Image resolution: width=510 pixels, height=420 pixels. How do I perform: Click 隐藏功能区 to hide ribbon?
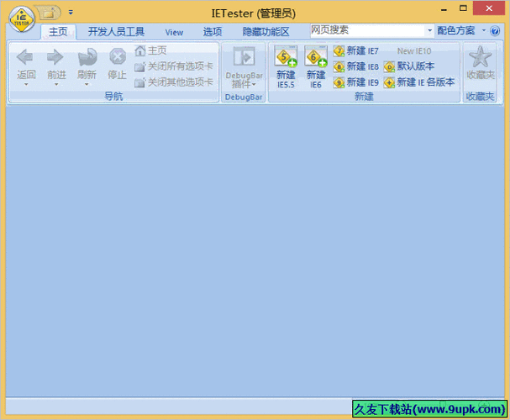(x=266, y=32)
